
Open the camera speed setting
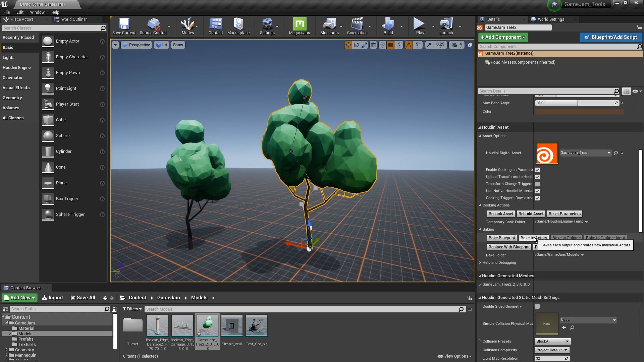[457, 45]
